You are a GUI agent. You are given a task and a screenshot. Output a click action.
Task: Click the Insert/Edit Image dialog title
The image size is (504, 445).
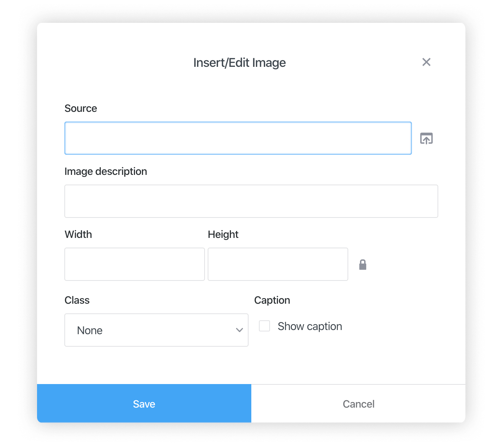click(240, 62)
